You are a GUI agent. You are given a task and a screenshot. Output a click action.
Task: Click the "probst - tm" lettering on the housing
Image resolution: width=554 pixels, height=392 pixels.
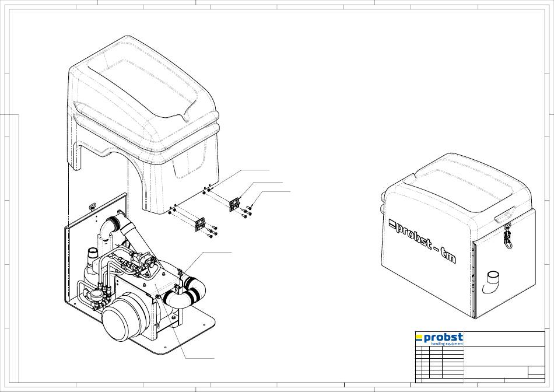[422, 241]
